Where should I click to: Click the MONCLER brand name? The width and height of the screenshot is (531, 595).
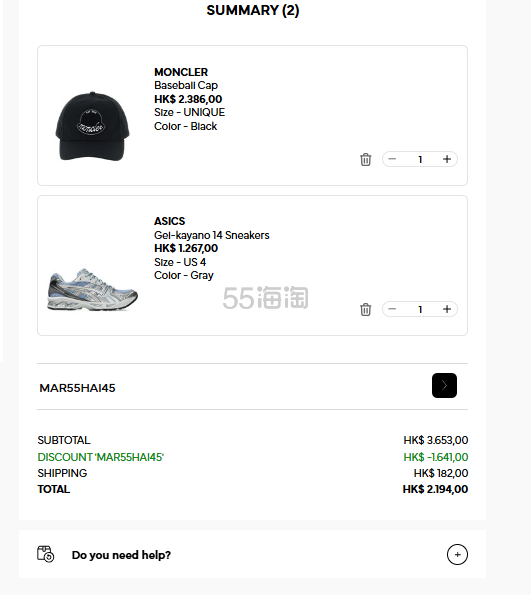point(181,72)
